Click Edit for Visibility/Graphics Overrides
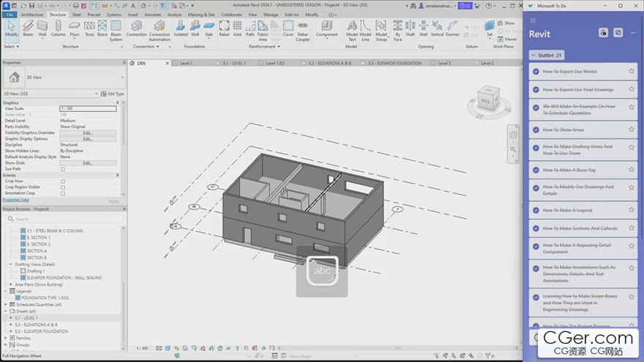Image resolution: width=644 pixels, height=362 pixels. coord(88,133)
